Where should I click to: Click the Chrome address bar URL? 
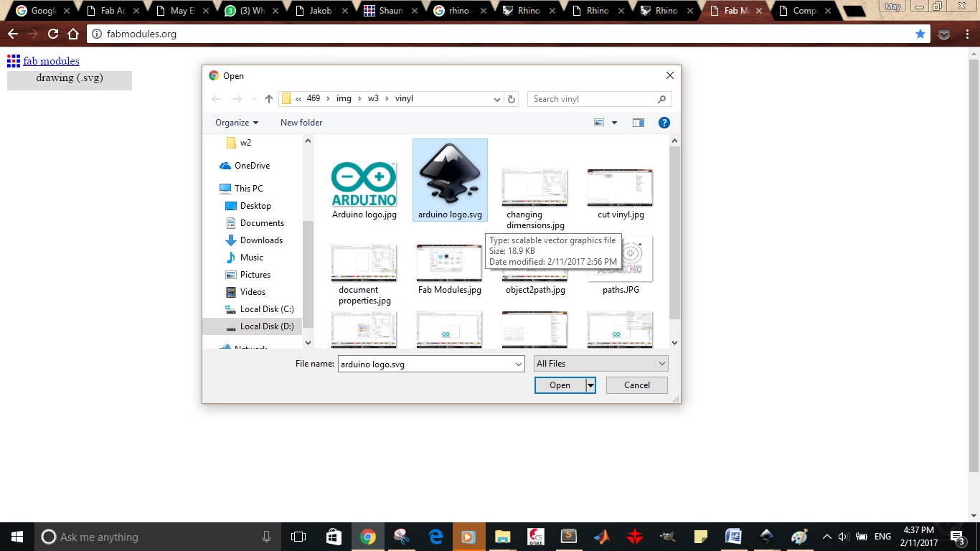(x=141, y=34)
